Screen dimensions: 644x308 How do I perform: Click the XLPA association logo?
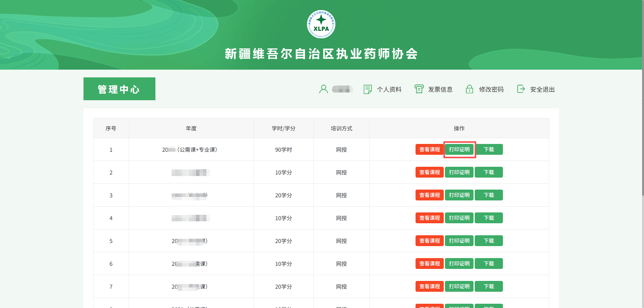click(x=321, y=24)
